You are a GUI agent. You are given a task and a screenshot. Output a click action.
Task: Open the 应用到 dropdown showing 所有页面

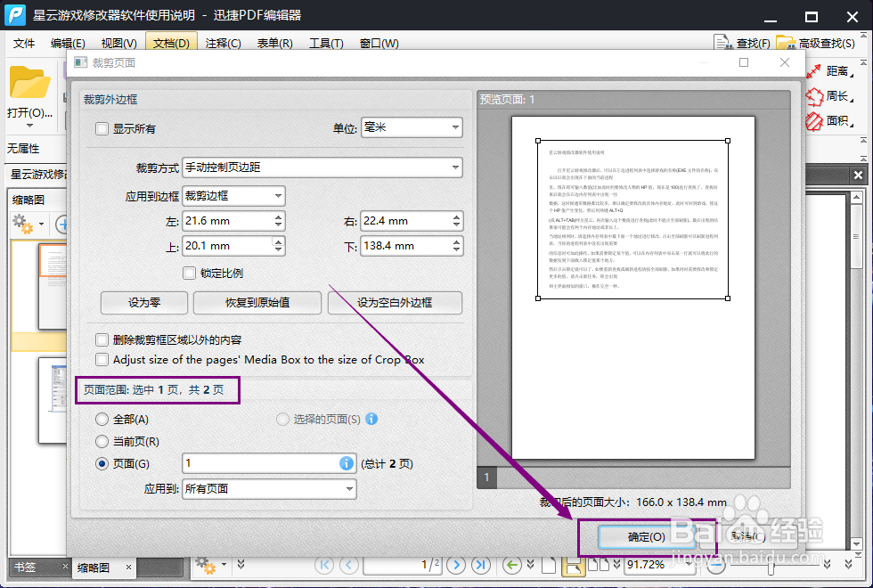click(x=269, y=488)
